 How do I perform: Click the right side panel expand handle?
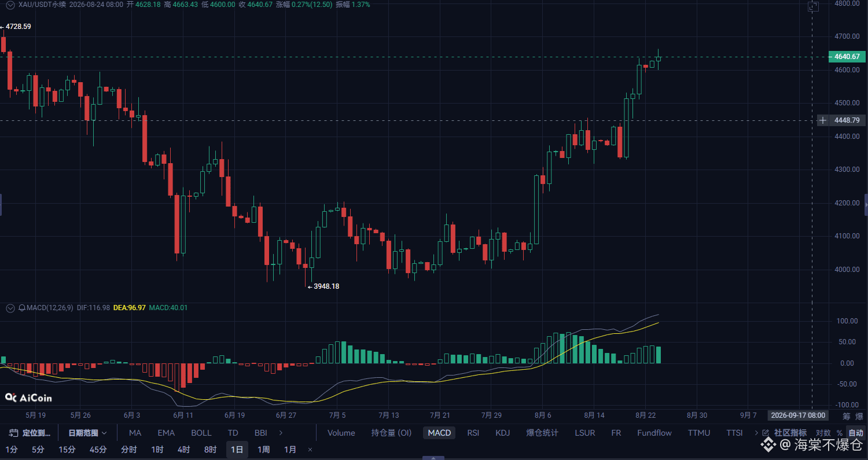[866, 204]
